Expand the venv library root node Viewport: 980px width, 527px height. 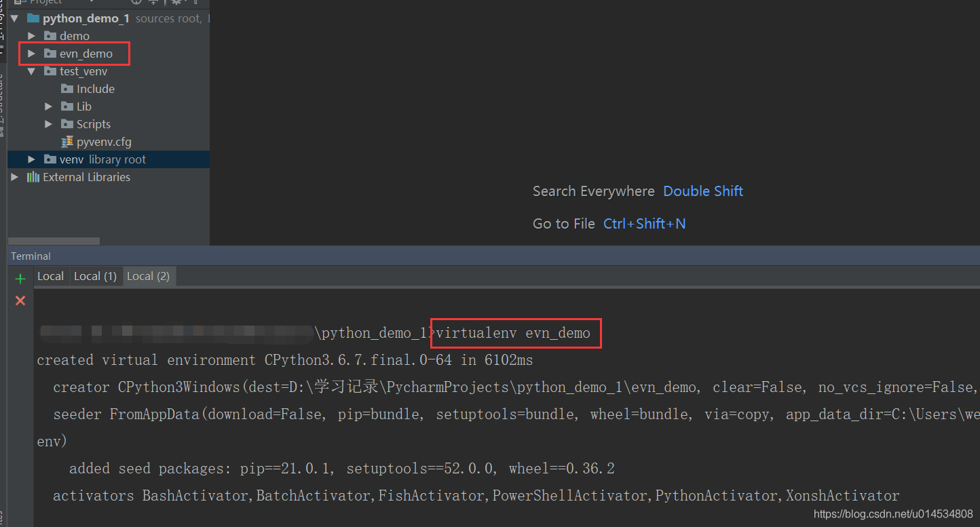coord(31,159)
